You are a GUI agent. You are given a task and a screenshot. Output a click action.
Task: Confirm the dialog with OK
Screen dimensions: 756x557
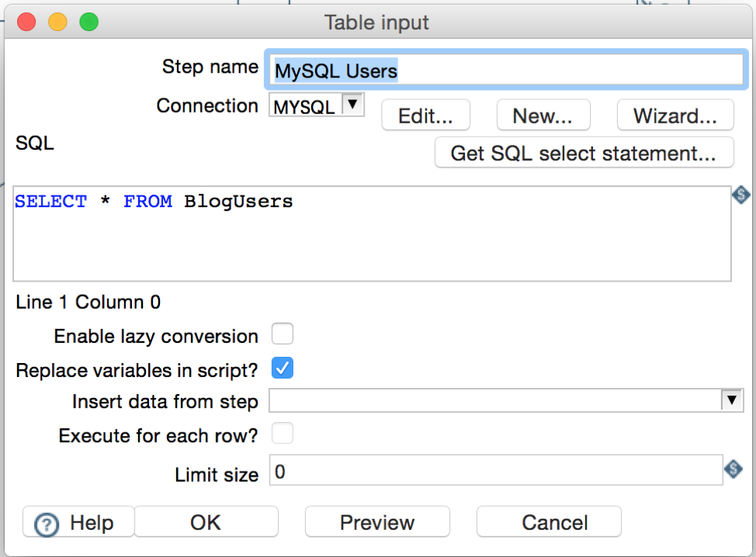pyautogui.click(x=206, y=522)
